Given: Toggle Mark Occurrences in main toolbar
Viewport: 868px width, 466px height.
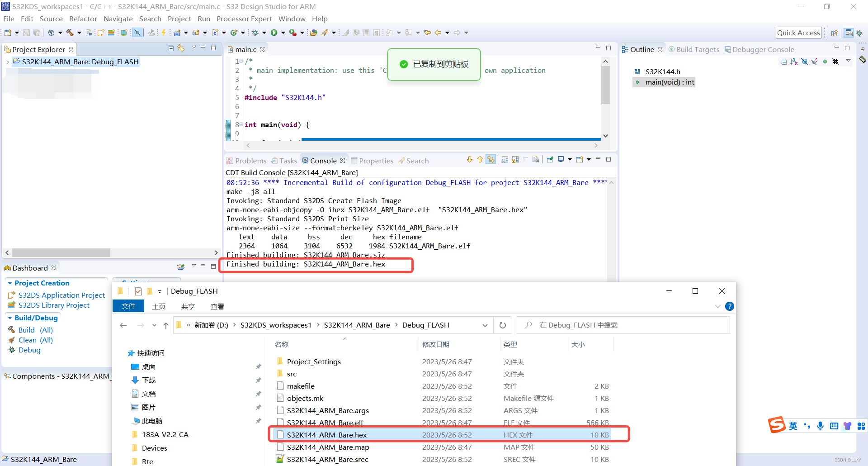Looking at the screenshot, I should 345,33.
